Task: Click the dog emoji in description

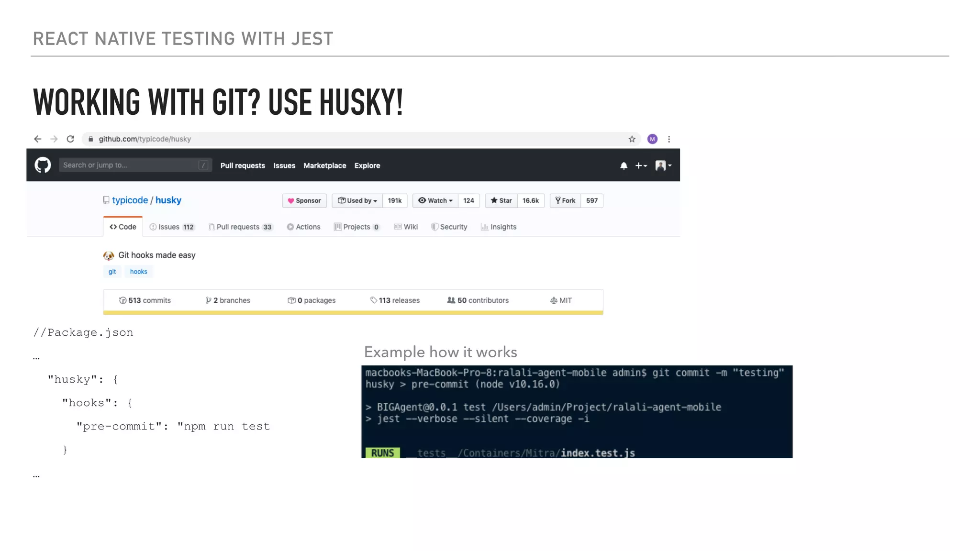Action: [109, 255]
